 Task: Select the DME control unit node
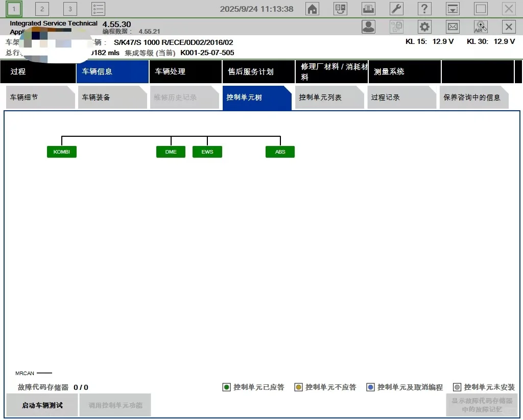171,152
